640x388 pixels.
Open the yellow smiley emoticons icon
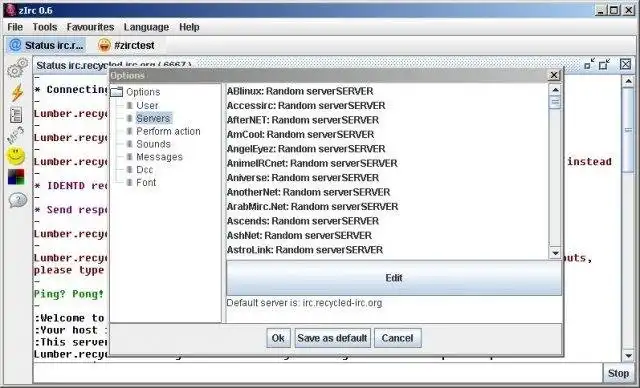coord(16,156)
